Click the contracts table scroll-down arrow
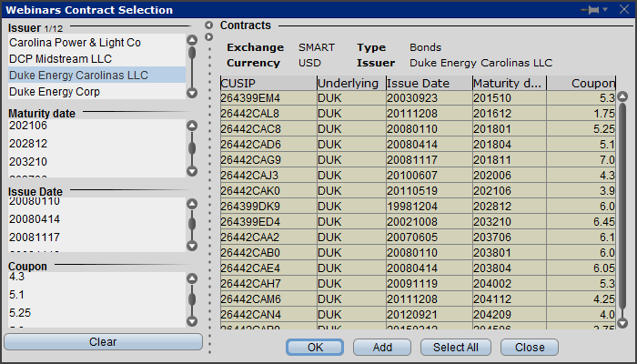This screenshot has height=364, width=637. [622, 323]
